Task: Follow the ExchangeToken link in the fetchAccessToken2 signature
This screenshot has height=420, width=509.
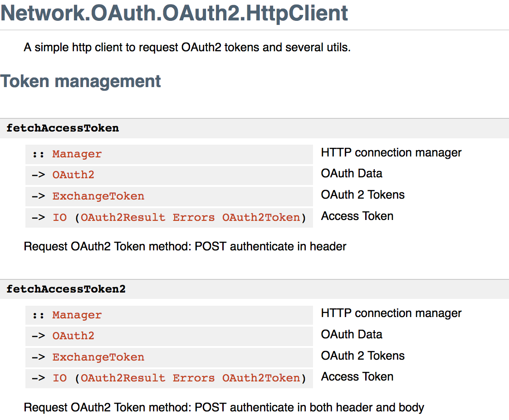Action: (98, 357)
